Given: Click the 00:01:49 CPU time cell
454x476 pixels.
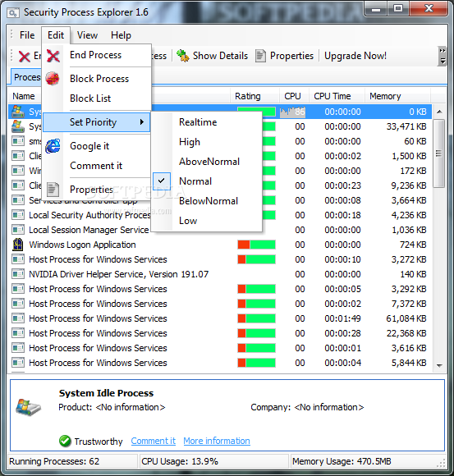Looking at the screenshot, I should click(342, 318).
